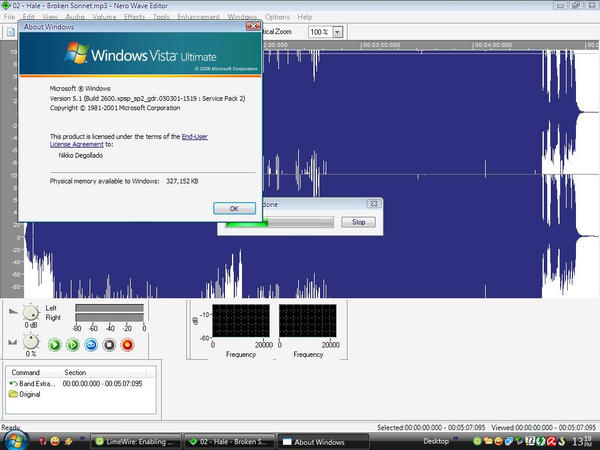Open the Audio menu
600x450 pixels.
(x=75, y=17)
